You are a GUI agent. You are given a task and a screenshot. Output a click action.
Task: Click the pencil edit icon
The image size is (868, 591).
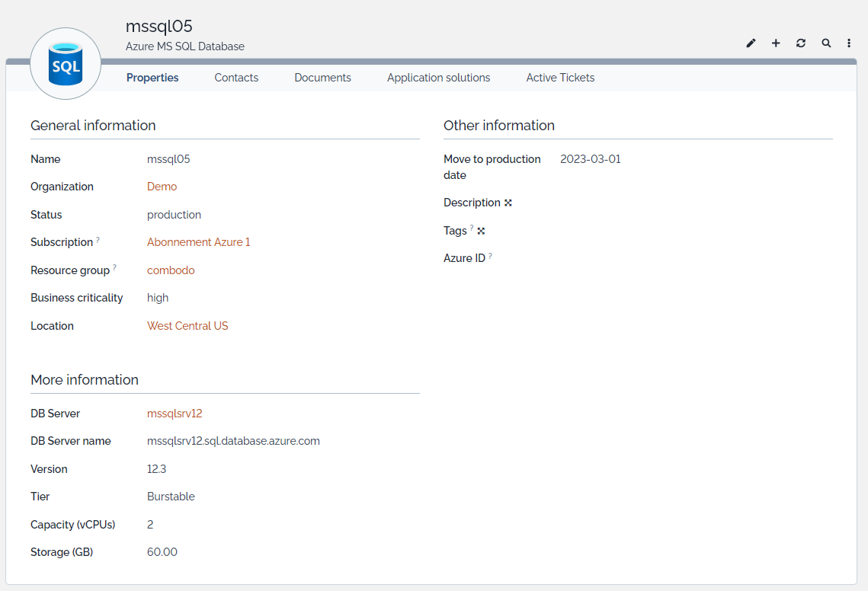point(751,43)
